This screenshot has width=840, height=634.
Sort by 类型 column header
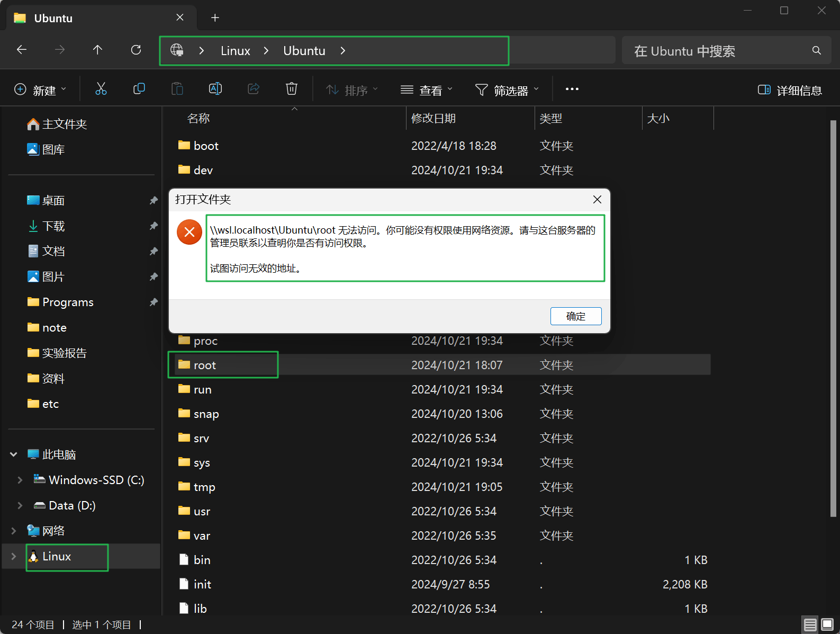[551, 118]
